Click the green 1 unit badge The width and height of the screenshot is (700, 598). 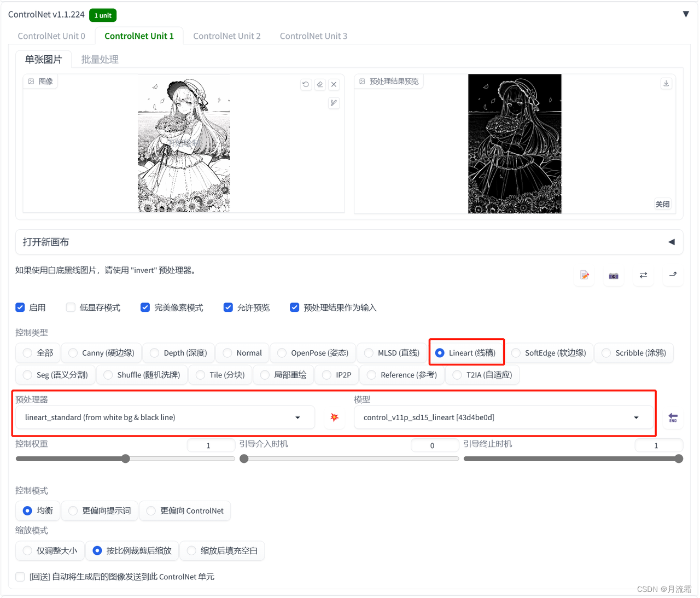point(103,15)
